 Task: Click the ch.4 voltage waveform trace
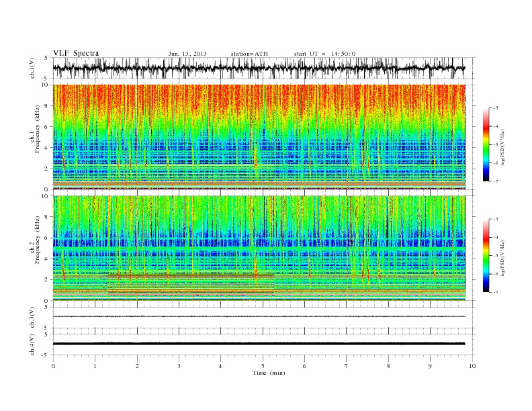point(259,344)
